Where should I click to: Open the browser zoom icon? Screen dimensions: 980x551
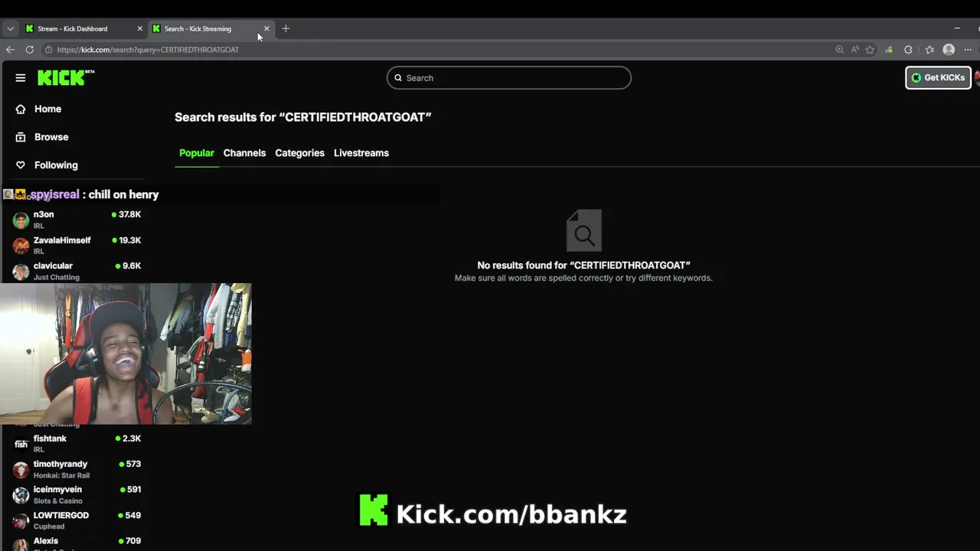point(839,50)
